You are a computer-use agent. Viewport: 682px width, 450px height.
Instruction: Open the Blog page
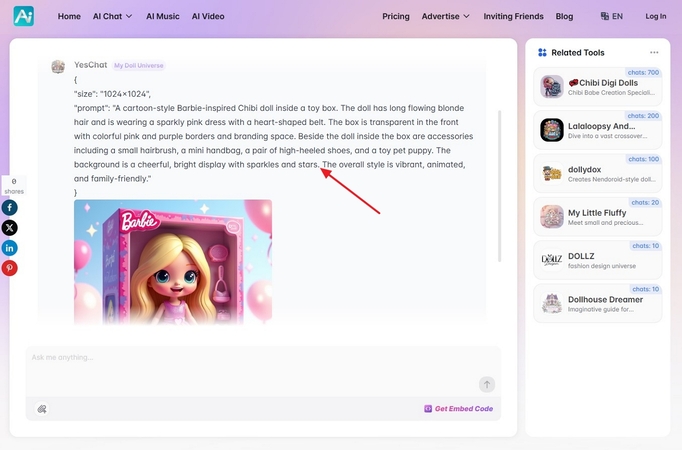tap(564, 16)
